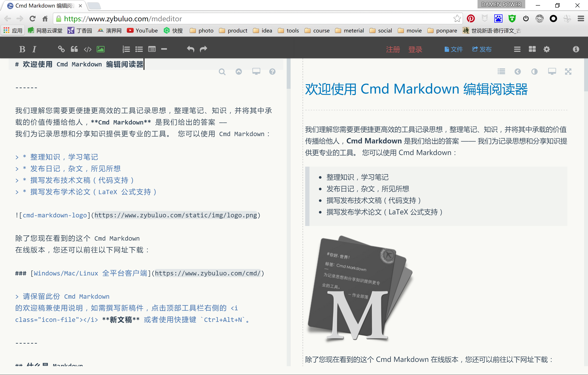Click 登录 to log in

pos(415,49)
